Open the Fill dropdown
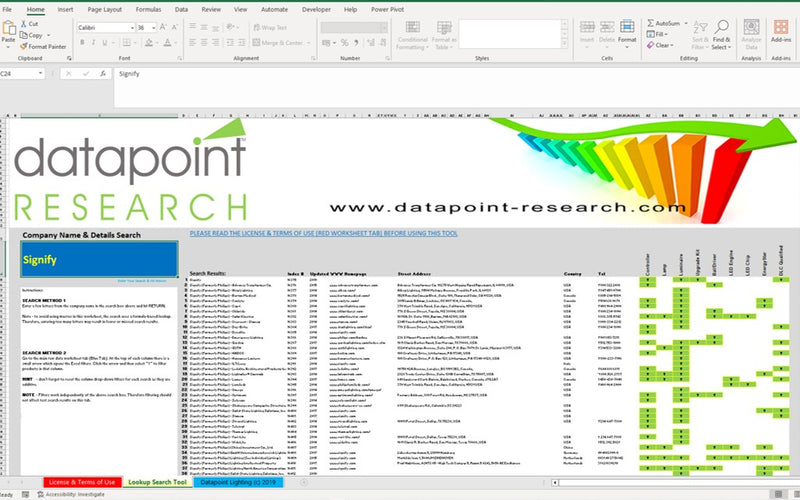 [657, 34]
